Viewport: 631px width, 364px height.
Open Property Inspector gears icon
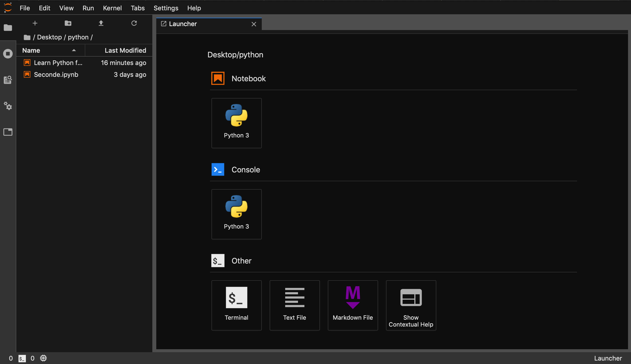coord(8,106)
